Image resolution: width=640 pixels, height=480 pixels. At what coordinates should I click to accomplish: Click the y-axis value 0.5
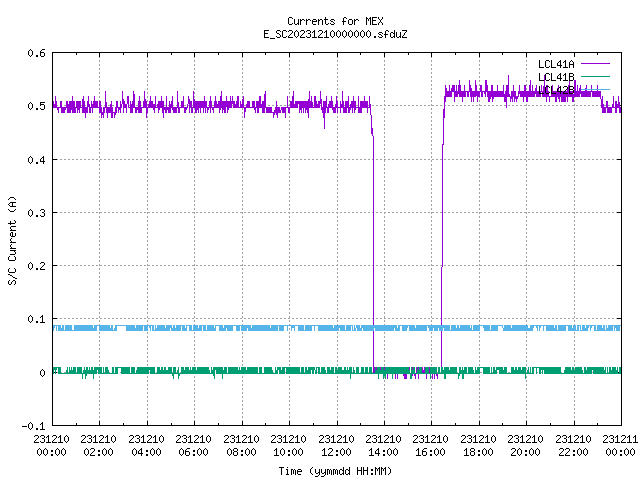click(36, 106)
